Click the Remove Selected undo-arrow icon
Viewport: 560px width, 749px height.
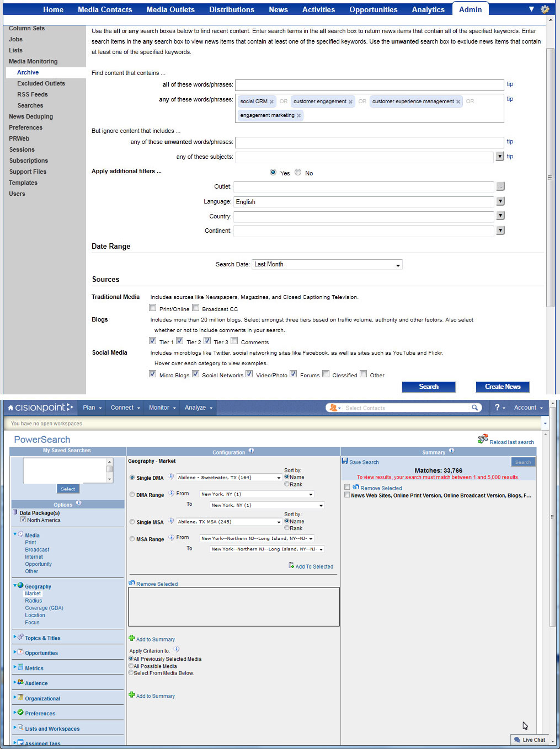click(x=132, y=584)
